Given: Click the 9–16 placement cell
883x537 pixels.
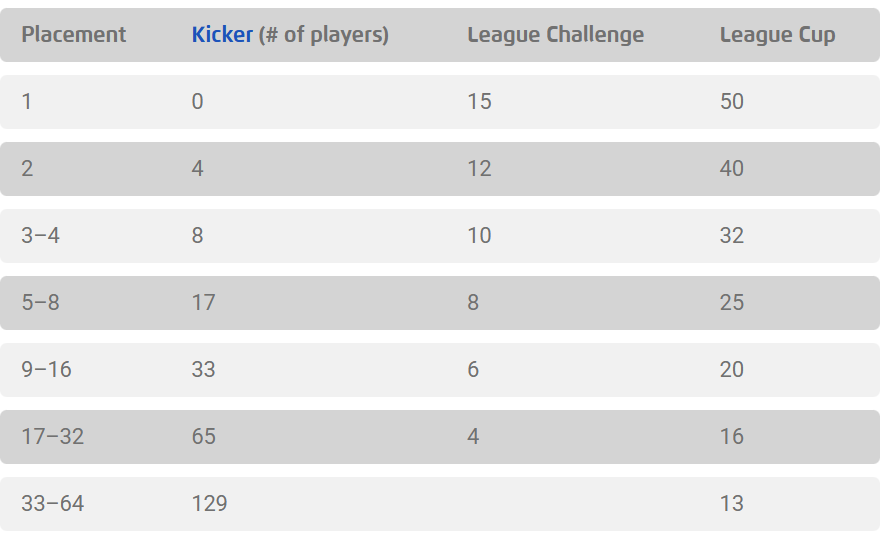Looking at the screenshot, I should (46, 370).
